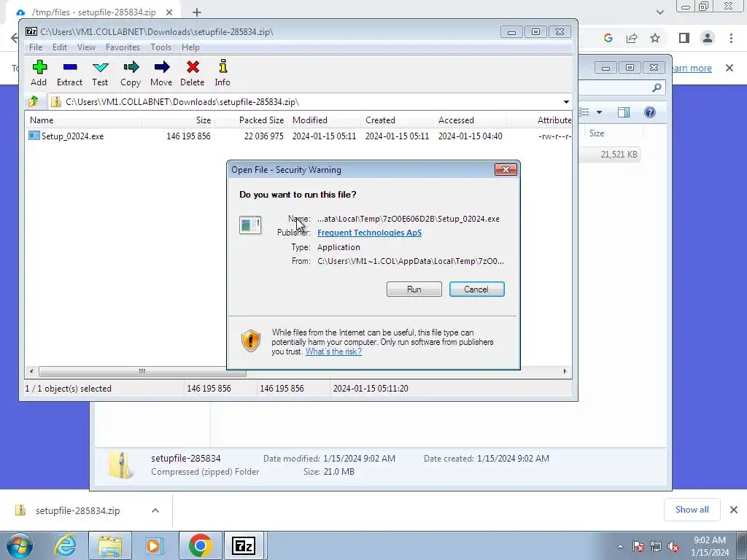Screen dimensions: 747x560
Task: Click the 7-Zip horizontal scrollbar thumb
Action: pos(142,371)
